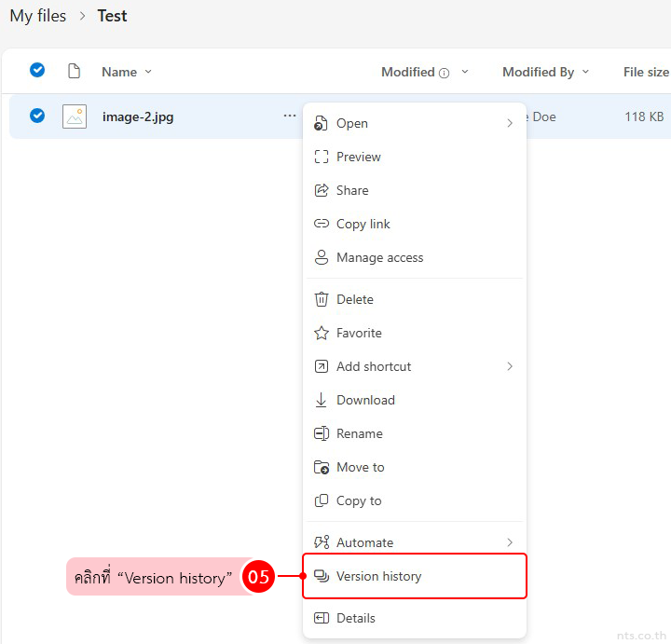
Task: Click the Rename icon in menu
Action: [322, 433]
